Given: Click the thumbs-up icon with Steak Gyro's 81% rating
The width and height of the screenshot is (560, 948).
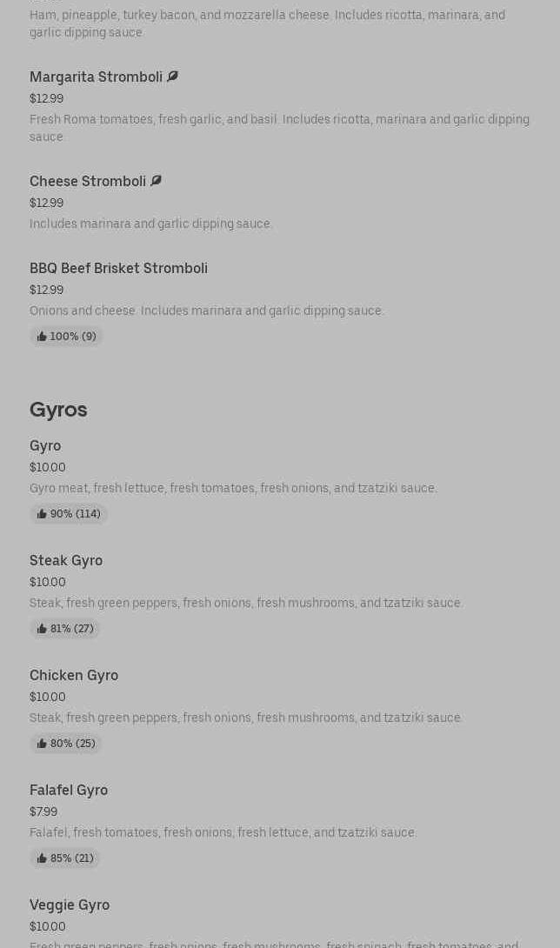Looking at the screenshot, I should pos(42,629).
